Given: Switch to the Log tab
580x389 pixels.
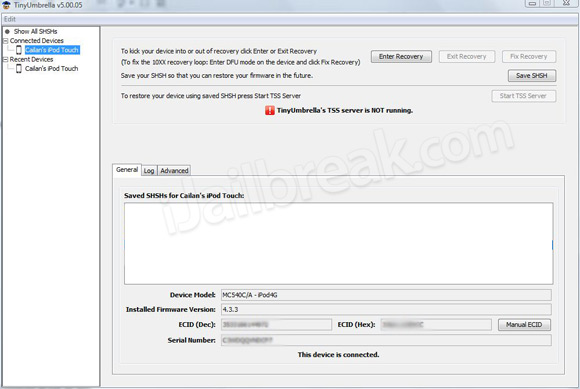Looking at the screenshot, I should click(149, 170).
